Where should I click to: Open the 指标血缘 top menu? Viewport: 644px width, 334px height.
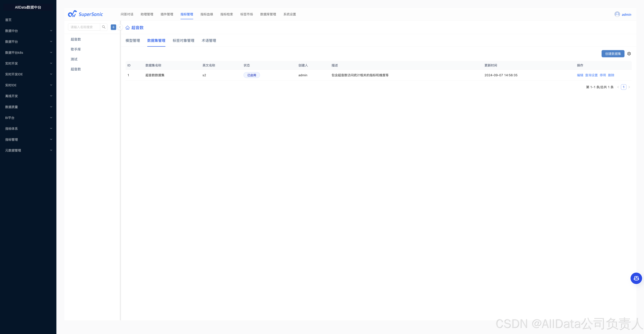click(x=206, y=14)
